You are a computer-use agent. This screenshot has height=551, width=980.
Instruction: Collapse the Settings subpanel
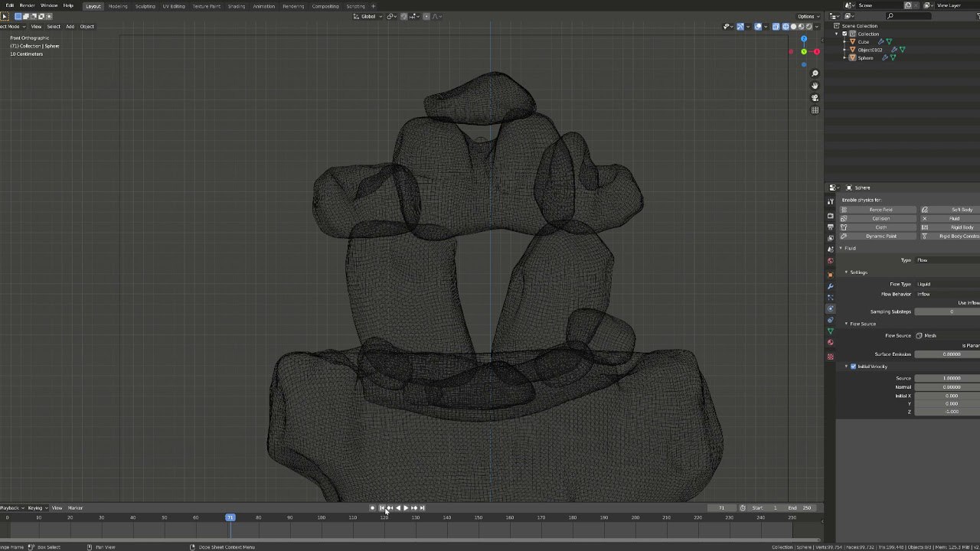[x=847, y=272]
